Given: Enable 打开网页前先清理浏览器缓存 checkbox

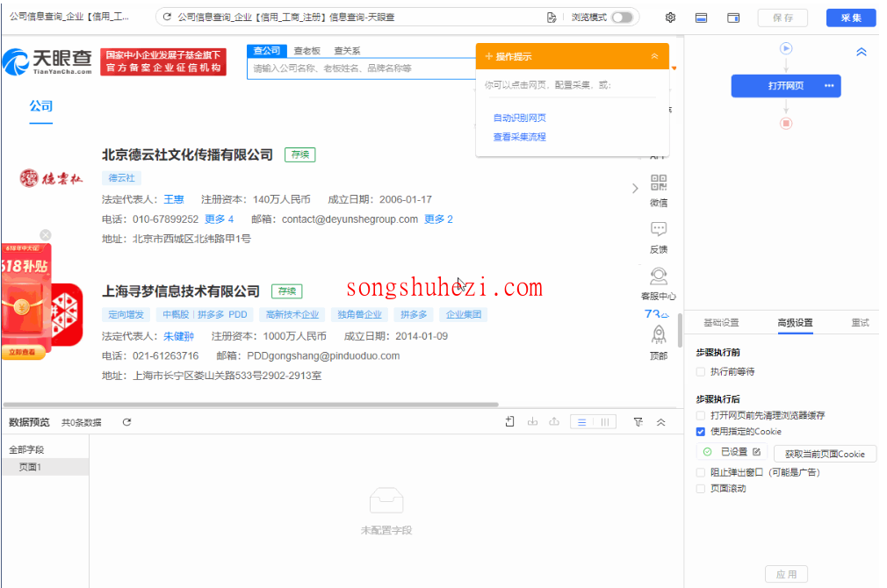Looking at the screenshot, I should click(700, 416).
